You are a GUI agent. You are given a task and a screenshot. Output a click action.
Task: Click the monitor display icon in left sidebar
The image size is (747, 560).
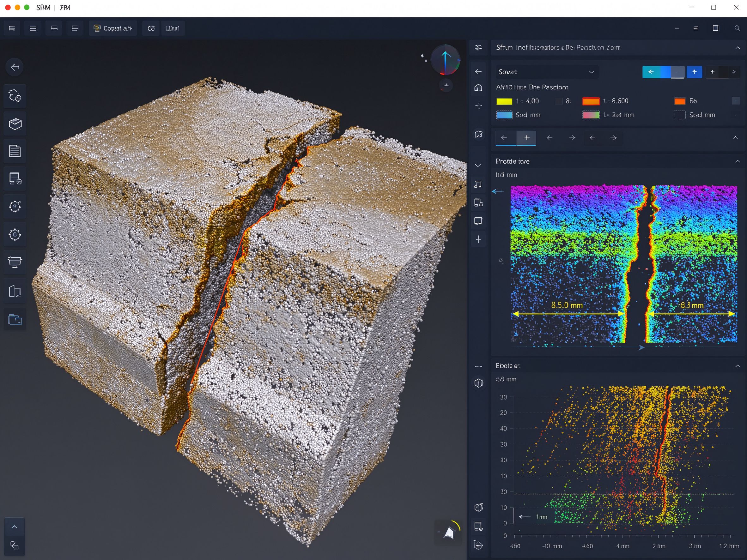click(x=15, y=262)
